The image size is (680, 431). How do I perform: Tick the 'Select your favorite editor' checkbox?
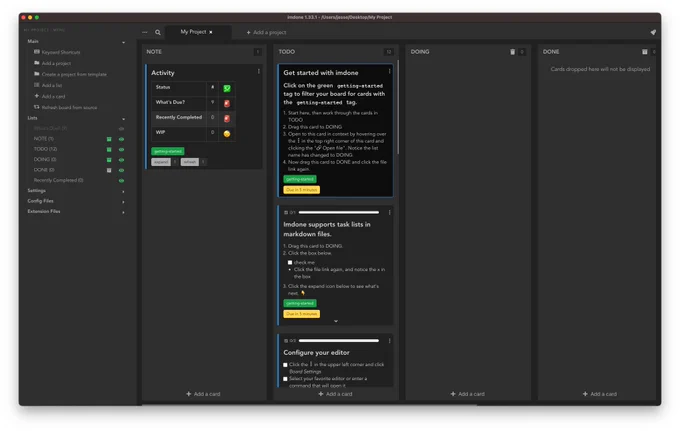point(285,379)
